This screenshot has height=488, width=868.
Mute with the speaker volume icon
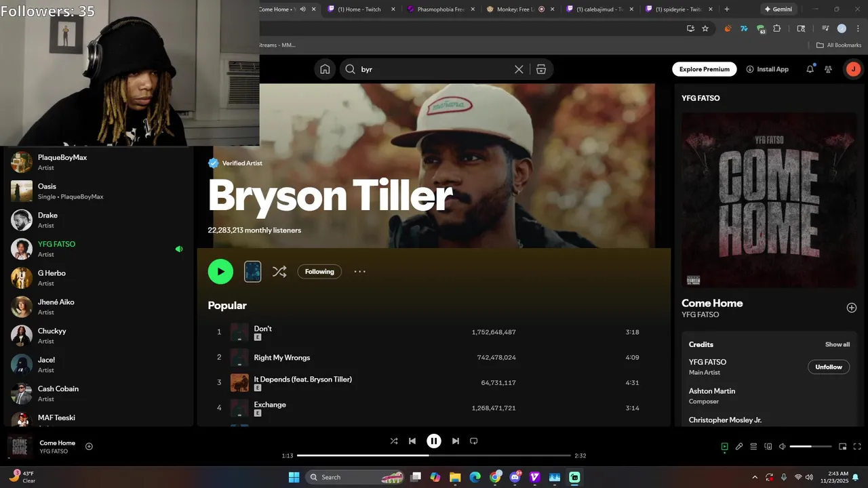point(783,447)
